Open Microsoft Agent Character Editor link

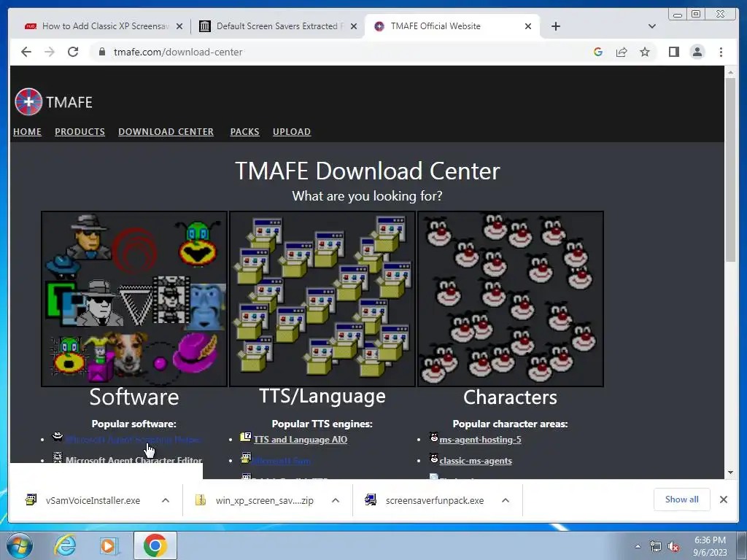[134, 461]
